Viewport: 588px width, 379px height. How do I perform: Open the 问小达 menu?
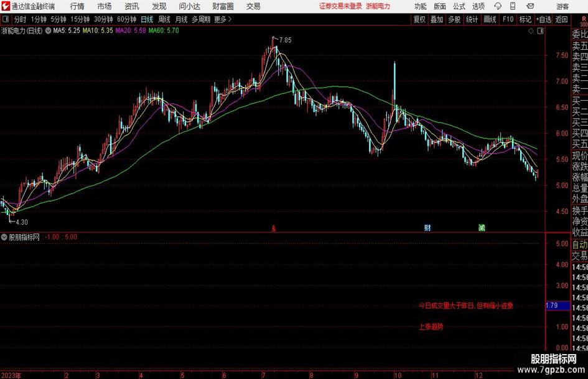click(x=189, y=6)
